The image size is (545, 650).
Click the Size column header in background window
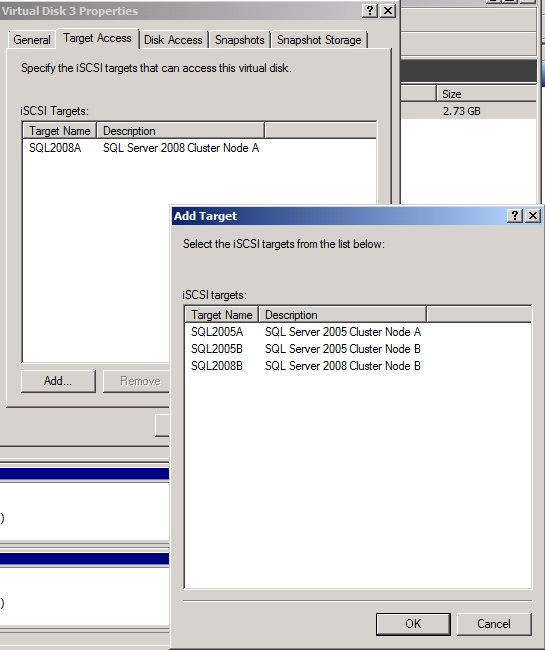487,94
